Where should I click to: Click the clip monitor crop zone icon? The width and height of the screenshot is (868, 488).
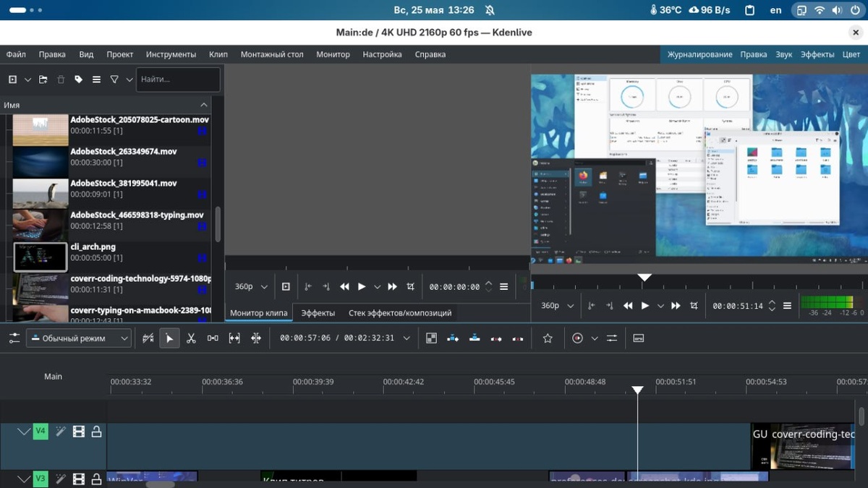click(x=410, y=286)
